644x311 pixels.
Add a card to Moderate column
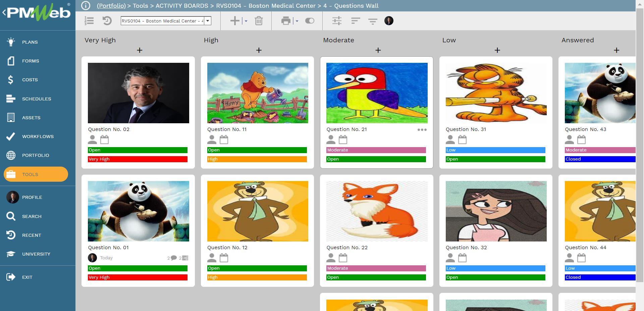click(378, 50)
